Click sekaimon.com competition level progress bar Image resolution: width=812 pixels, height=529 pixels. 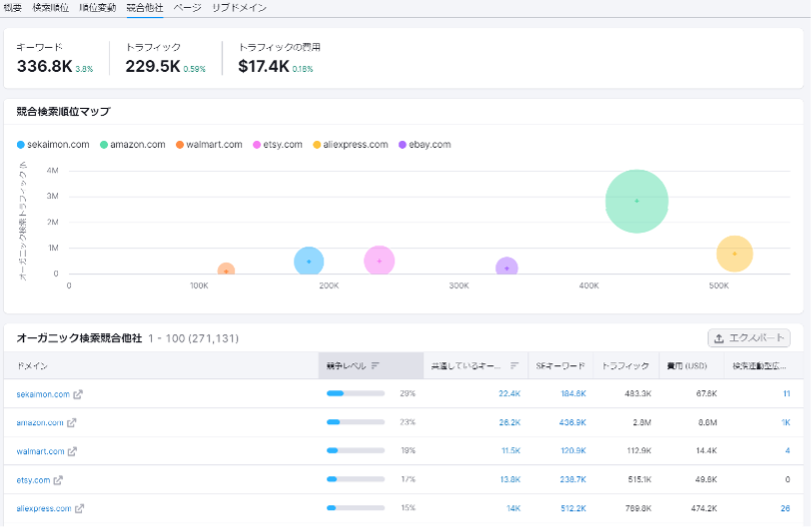(x=356, y=394)
